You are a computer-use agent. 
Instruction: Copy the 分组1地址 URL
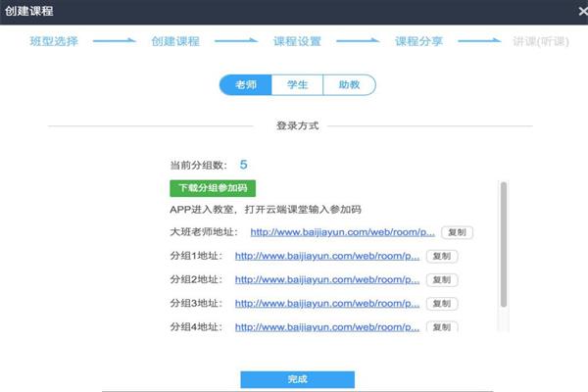point(442,256)
